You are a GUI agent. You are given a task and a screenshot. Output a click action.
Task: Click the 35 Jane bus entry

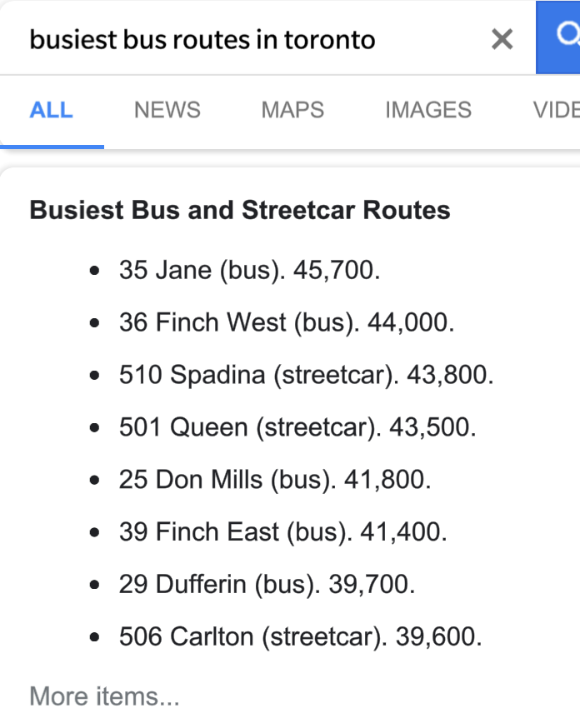pyautogui.click(x=249, y=271)
